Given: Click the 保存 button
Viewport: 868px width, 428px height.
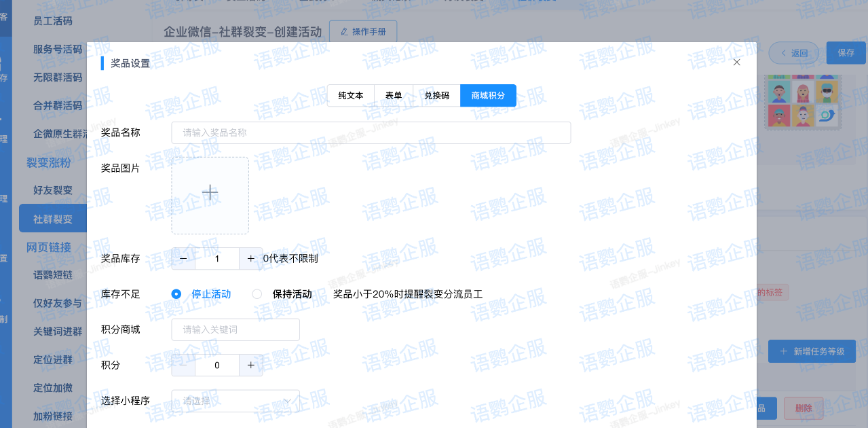Looking at the screenshot, I should tap(846, 53).
